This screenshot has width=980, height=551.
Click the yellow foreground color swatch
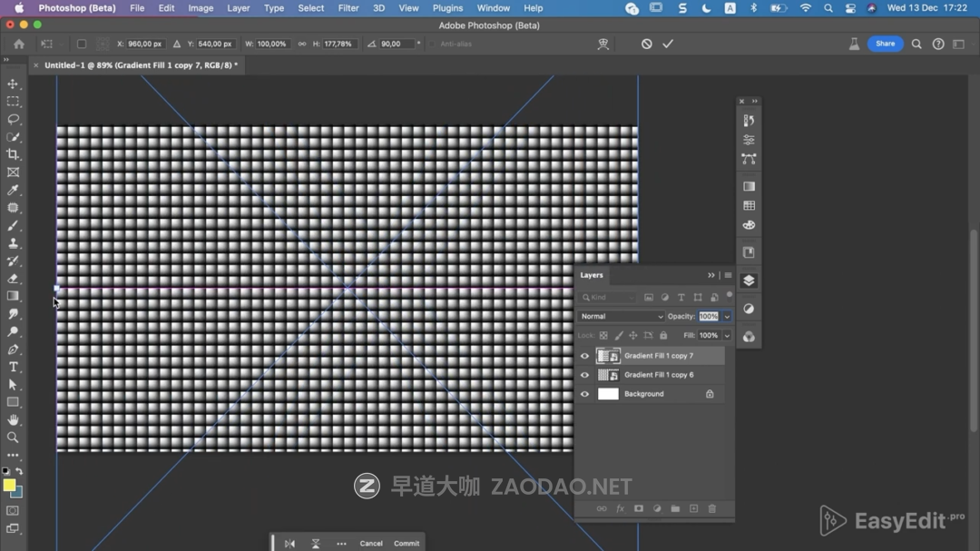coord(9,486)
